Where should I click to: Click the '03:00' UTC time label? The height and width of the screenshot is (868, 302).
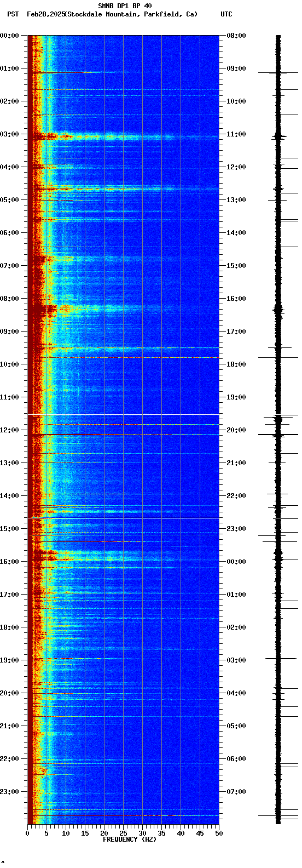click(x=236, y=660)
